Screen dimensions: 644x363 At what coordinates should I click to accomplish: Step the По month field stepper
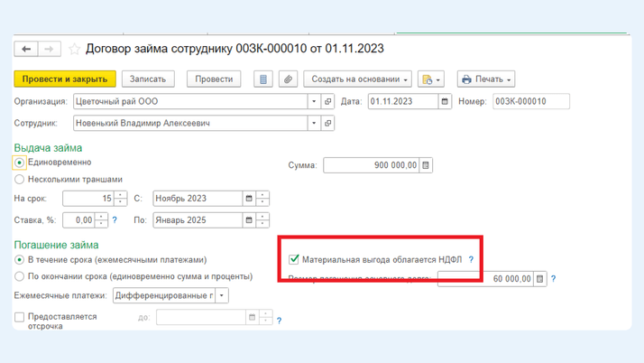(x=262, y=220)
